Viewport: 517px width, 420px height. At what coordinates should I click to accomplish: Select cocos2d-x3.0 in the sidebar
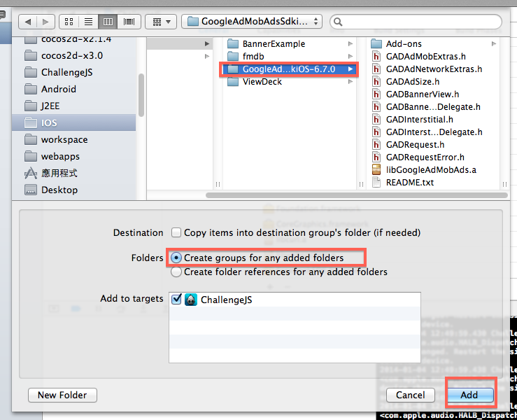click(x=74, y=55)
